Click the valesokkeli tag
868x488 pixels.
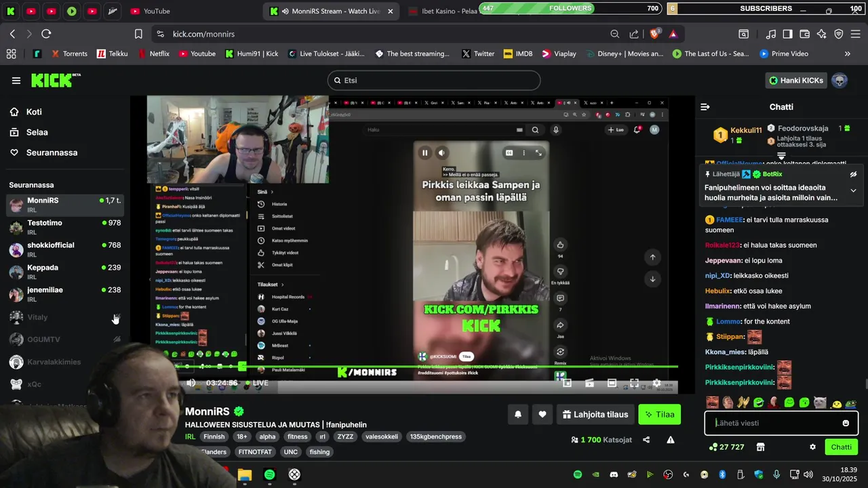click(x=382, y=436)
